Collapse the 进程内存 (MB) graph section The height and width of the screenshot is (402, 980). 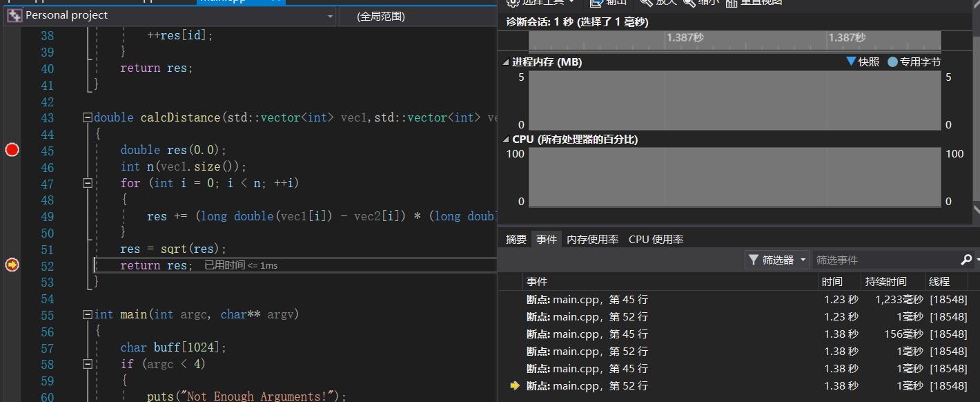click(507, 62)
